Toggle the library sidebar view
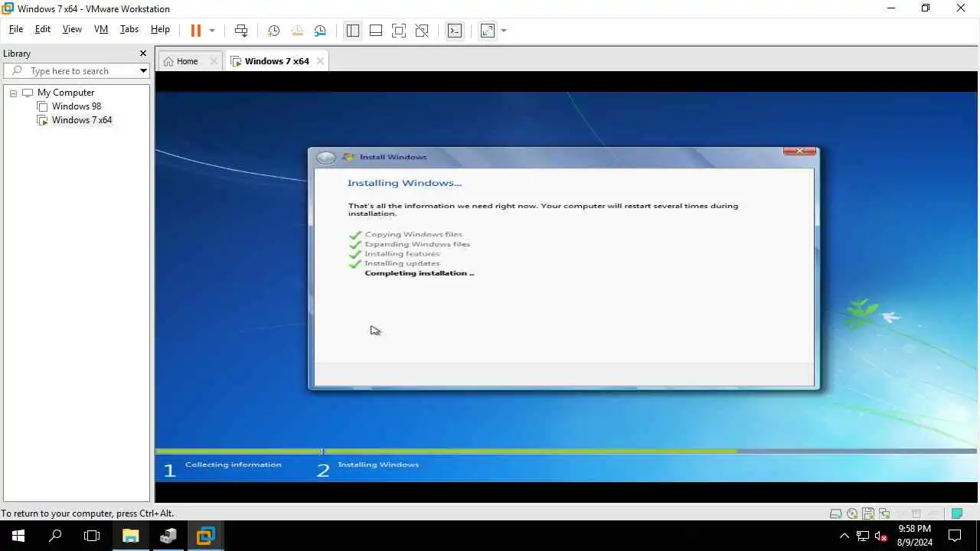The image size is (980, 551). (x=352, y=31)
